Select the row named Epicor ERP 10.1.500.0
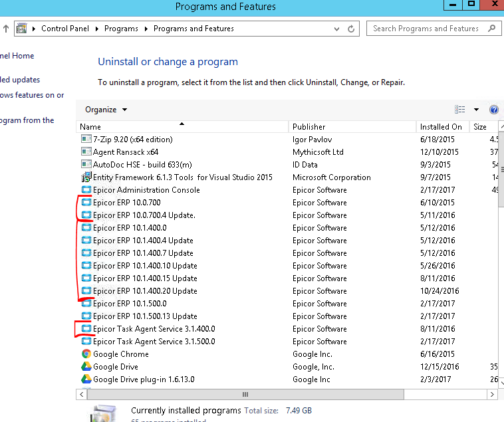The height and width of the screenshot is (422, 504). point(130,304)
